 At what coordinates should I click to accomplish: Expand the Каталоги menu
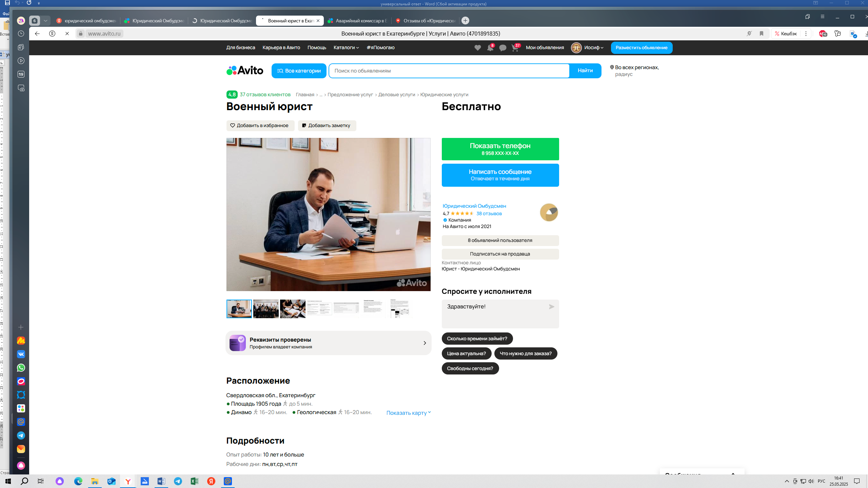[x=346, y=48]
